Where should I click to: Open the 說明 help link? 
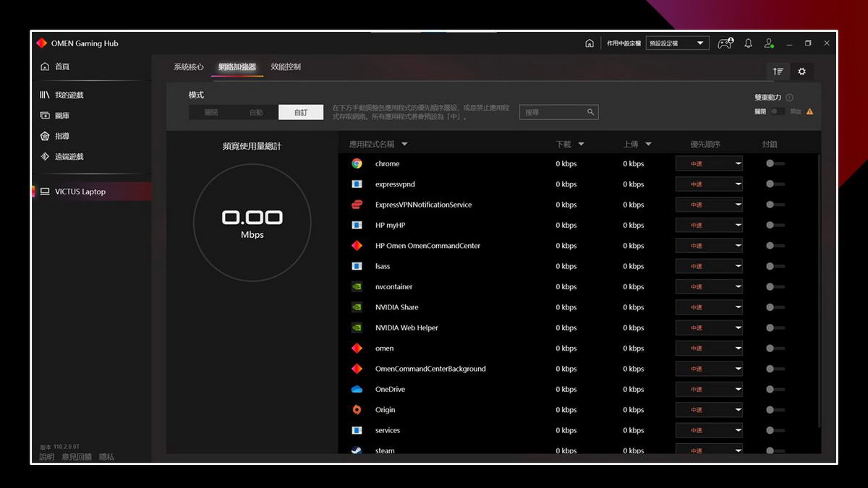point(47,457)
